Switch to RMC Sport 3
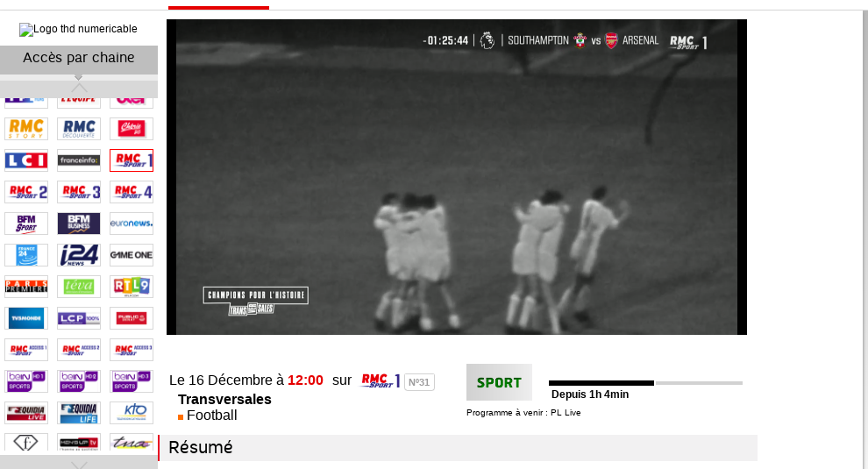 coord(79,192)
